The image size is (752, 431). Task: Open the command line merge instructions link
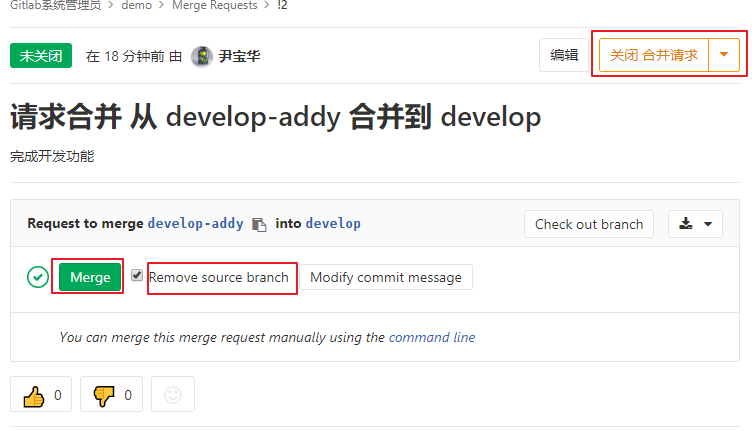point(432,338)
